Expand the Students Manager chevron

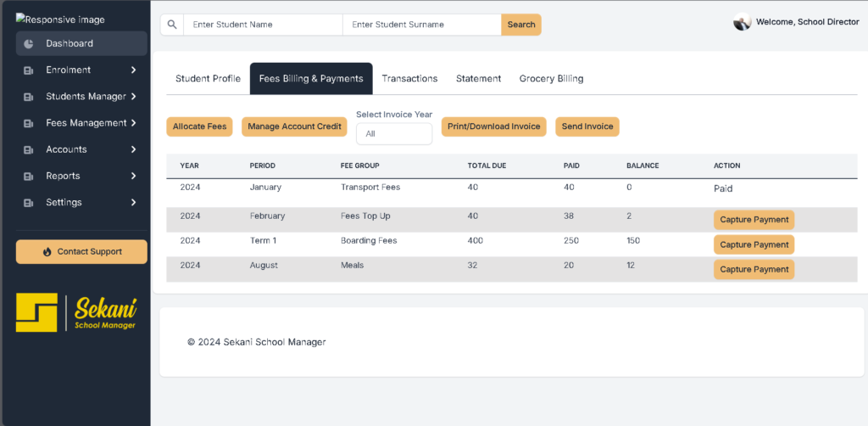133,97
